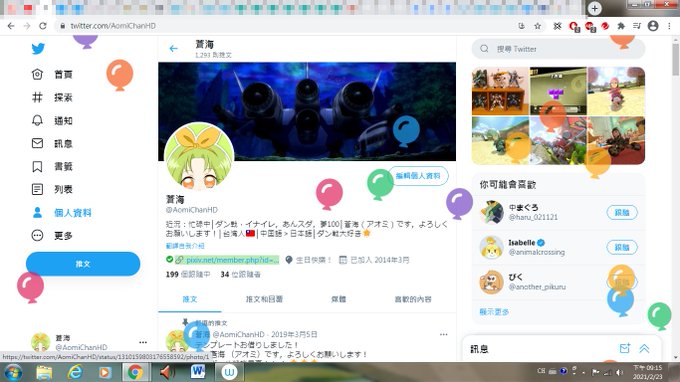Open the profile banner image
The width and height of the screenshot is (680, 382).
(x=307, y=111)
